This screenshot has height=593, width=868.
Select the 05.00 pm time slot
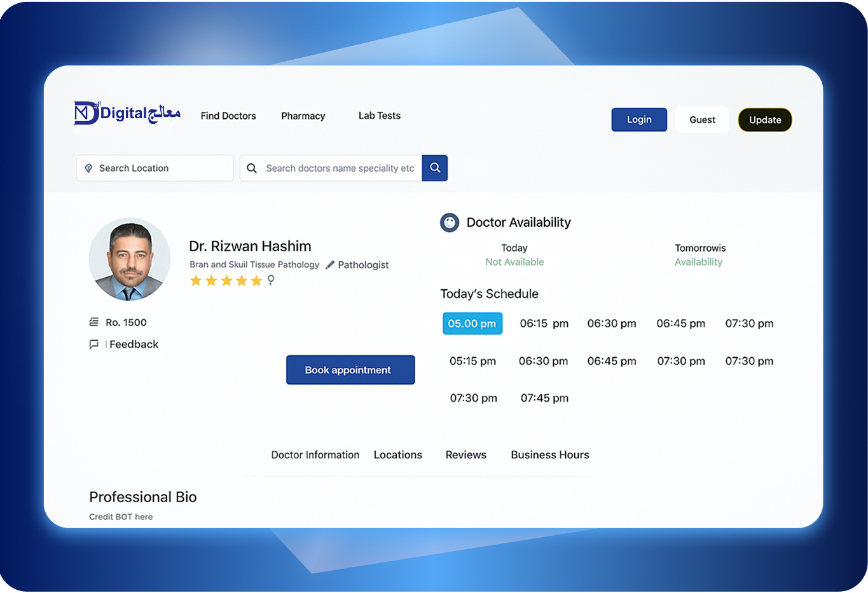tap(472, 324)
